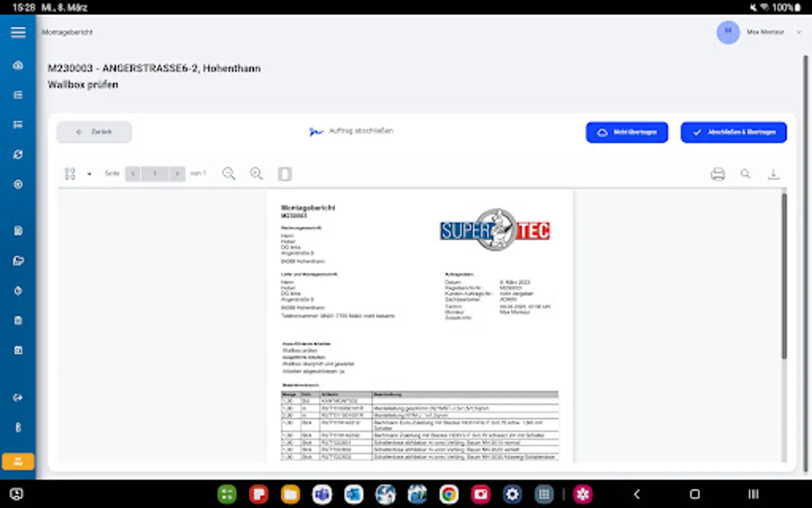The image size is (812, 508).
Task: Tap the Android home navigation button
Action: 695,494
